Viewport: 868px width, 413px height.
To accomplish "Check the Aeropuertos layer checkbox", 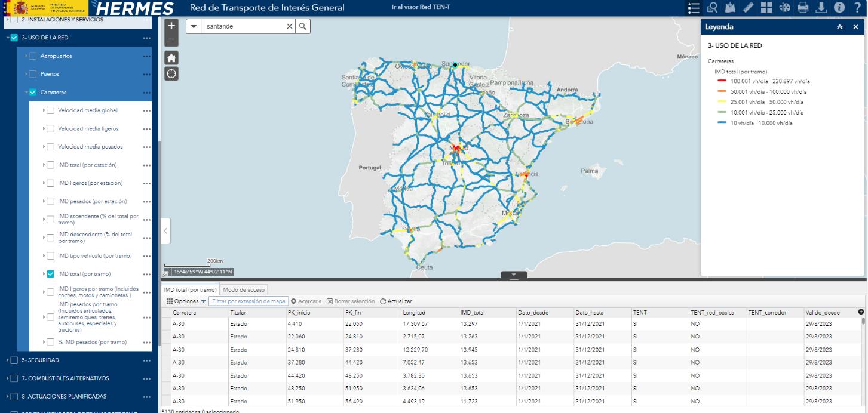I will [33, 56].
